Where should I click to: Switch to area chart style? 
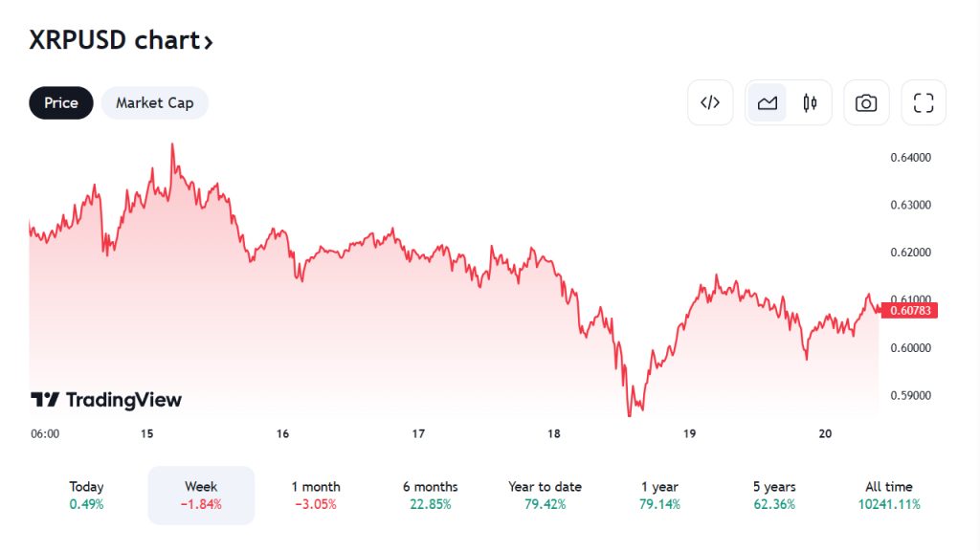(767, 102)
